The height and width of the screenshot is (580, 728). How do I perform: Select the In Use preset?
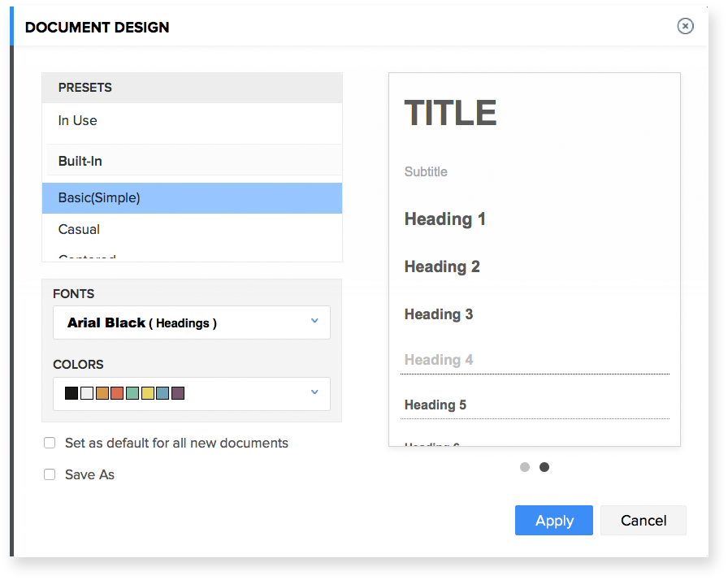(x=78, y=120)
